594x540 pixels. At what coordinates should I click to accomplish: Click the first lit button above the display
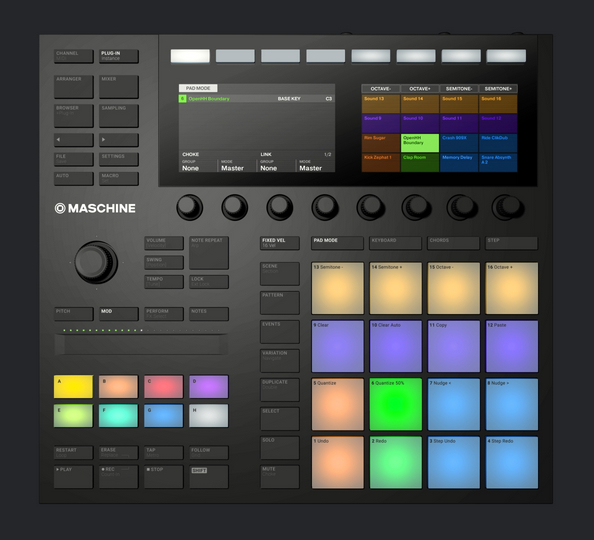pos(190,56)
